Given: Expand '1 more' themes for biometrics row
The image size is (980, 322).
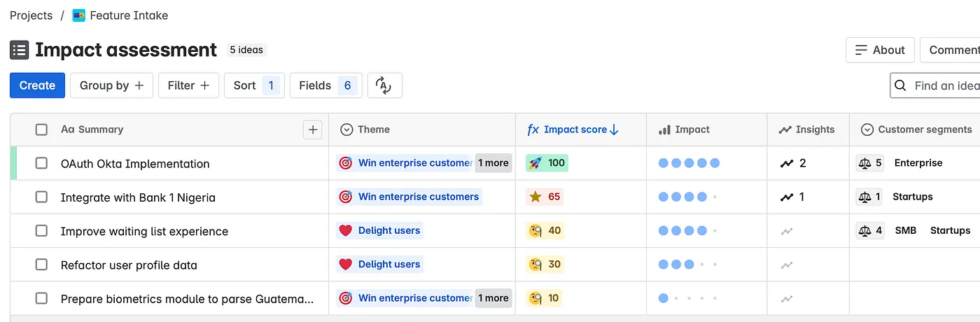Looking at the screenshot, I should click(x=493, y=298).
